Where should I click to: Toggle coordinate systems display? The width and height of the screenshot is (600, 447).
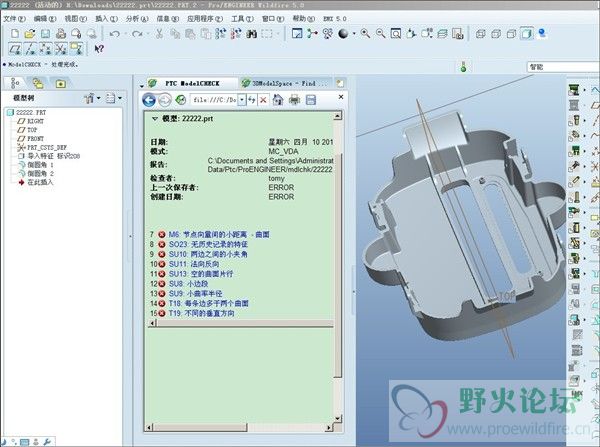click(60, 49)
